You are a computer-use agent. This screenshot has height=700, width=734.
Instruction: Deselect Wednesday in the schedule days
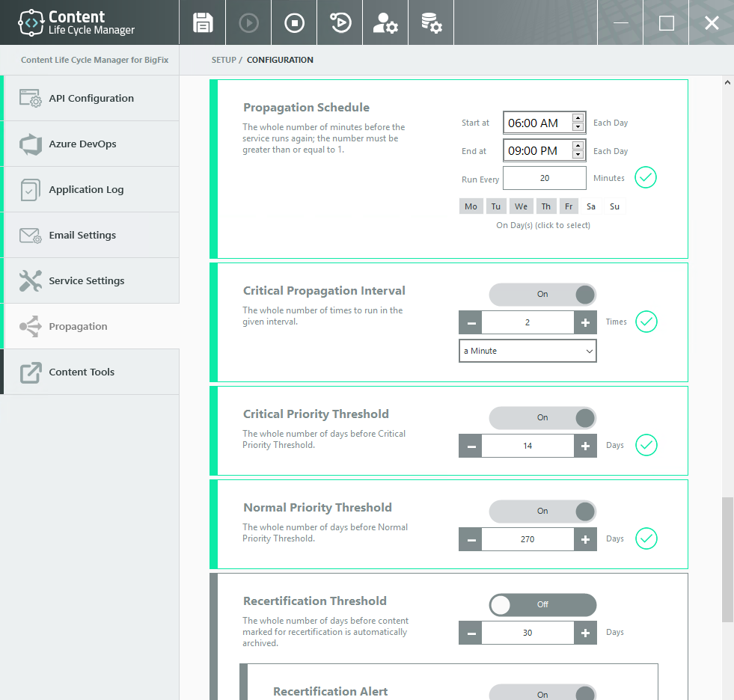(521, 206)
